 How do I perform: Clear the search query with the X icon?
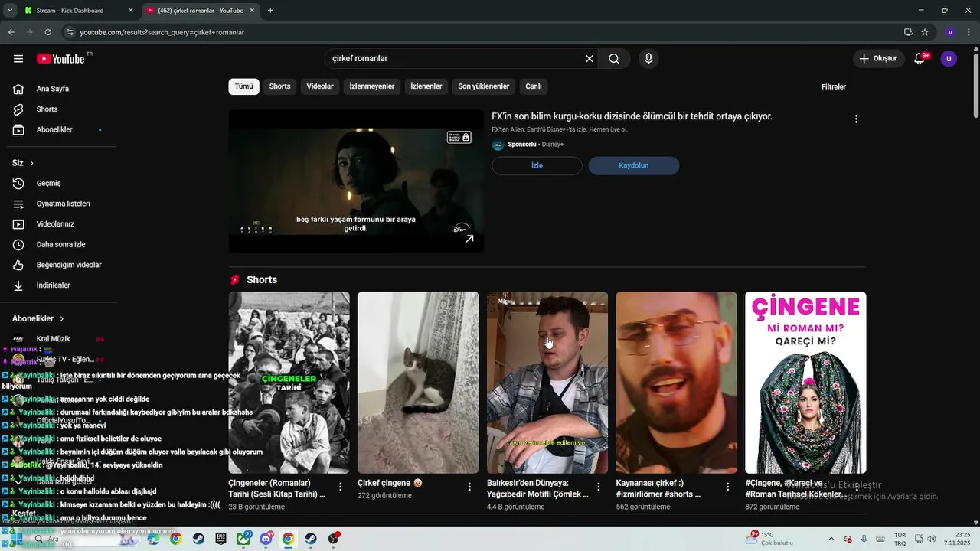point(590,59)
